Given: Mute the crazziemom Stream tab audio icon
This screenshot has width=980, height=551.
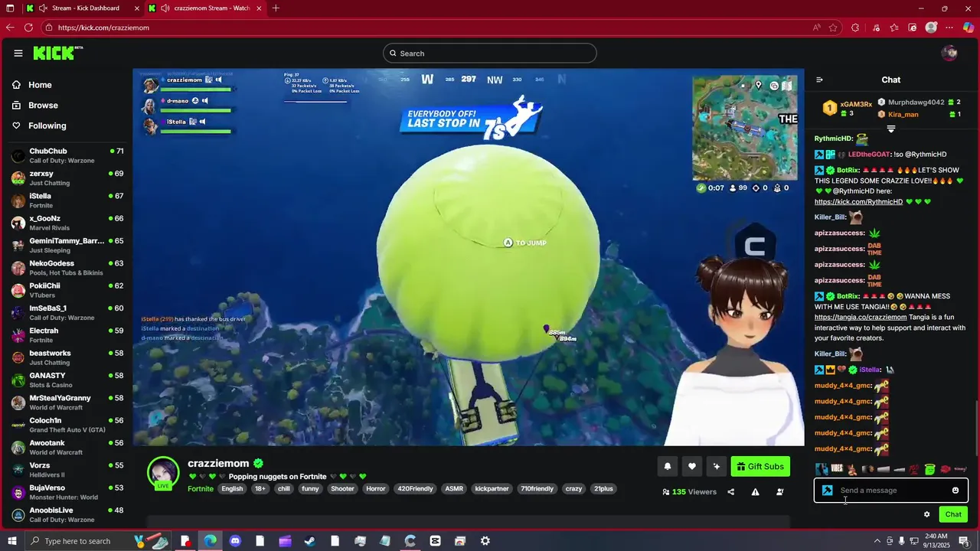Looking at the screenshot, I should click(x=165, y=8).
